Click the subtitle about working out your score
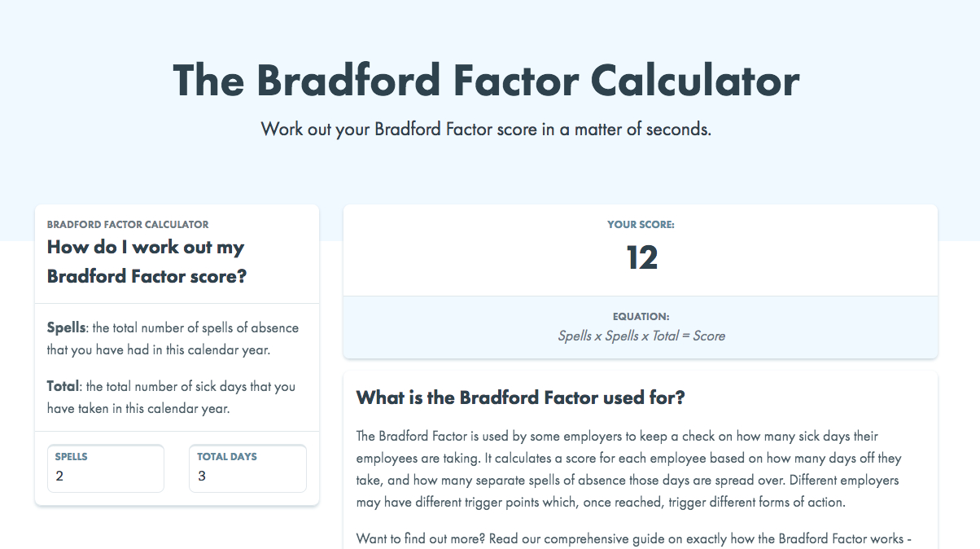The width and height of the screenshot is (980, 549). 486,130
